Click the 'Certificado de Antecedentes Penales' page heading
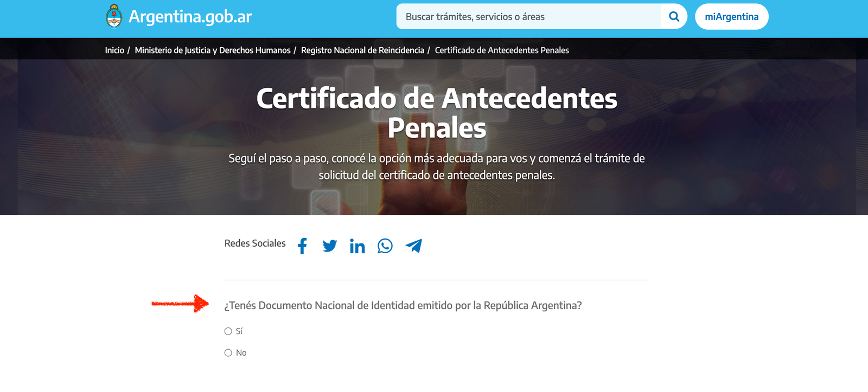 tap(437, 113)
